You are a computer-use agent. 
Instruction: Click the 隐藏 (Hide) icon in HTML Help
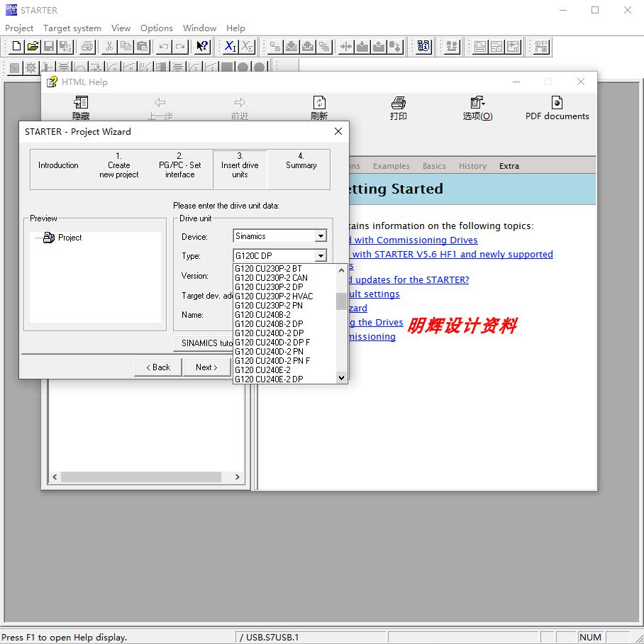tap(81, 108)
